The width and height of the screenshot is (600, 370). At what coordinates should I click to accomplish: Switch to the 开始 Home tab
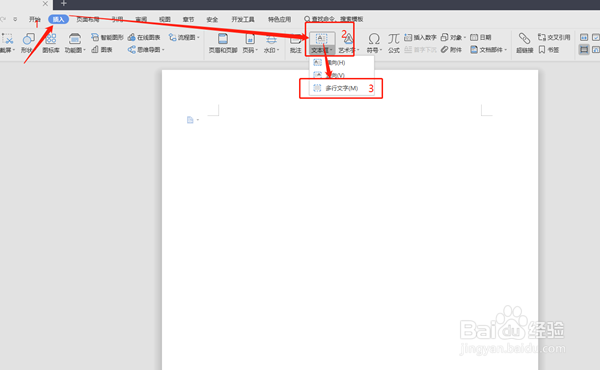(x=34, y=19)
